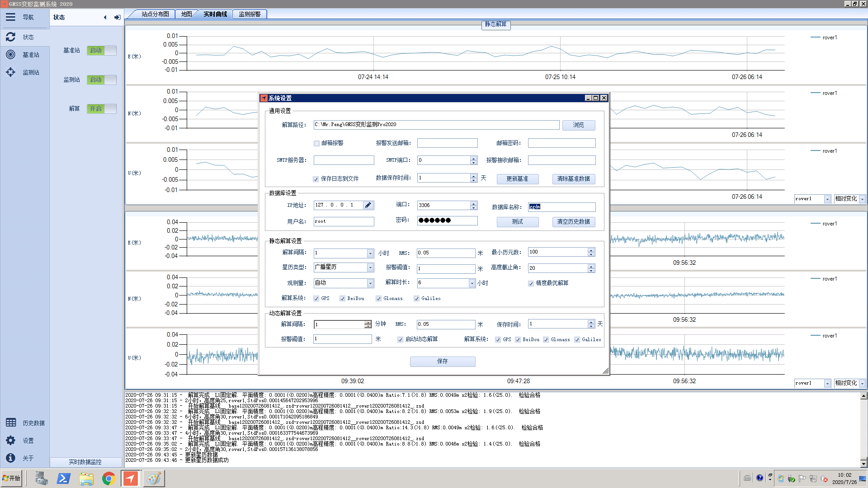Viewport: 868px width, 488px height.
Task: Expand the 解算时长 dropdown
Action: 472,283
